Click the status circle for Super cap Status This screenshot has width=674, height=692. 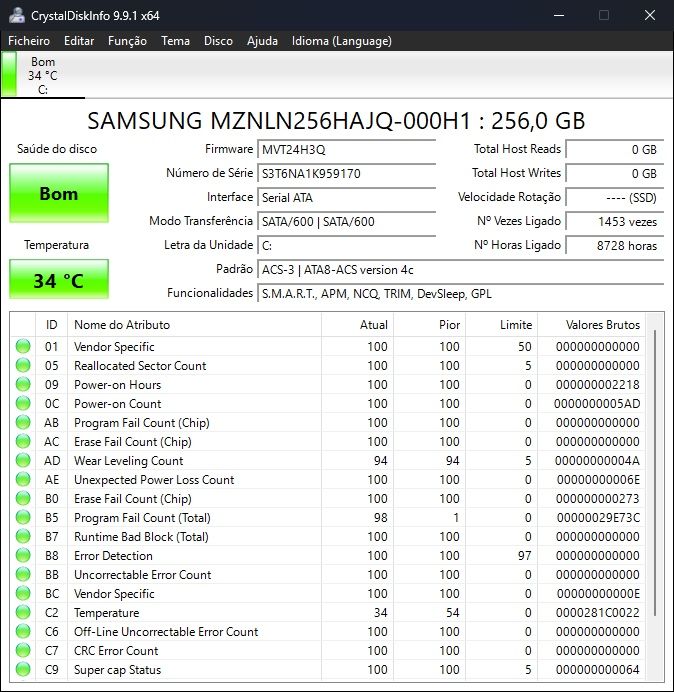tap(23, 669)
